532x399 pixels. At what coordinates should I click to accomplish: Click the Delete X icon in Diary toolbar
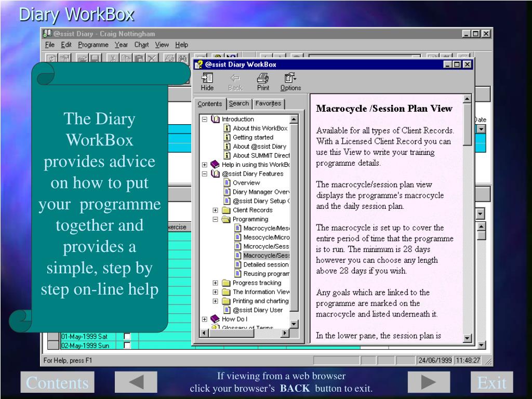click(x=152, y=58)
